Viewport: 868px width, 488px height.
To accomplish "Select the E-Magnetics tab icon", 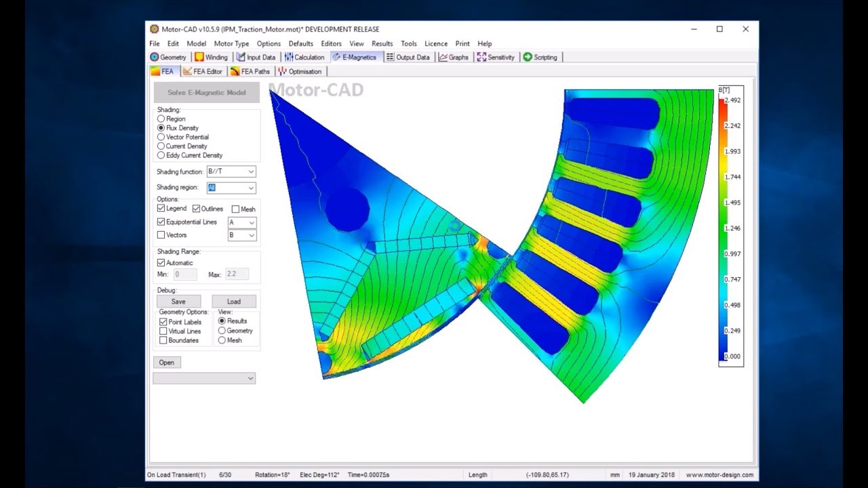I will pyautogui.click(x=336, y=58).
